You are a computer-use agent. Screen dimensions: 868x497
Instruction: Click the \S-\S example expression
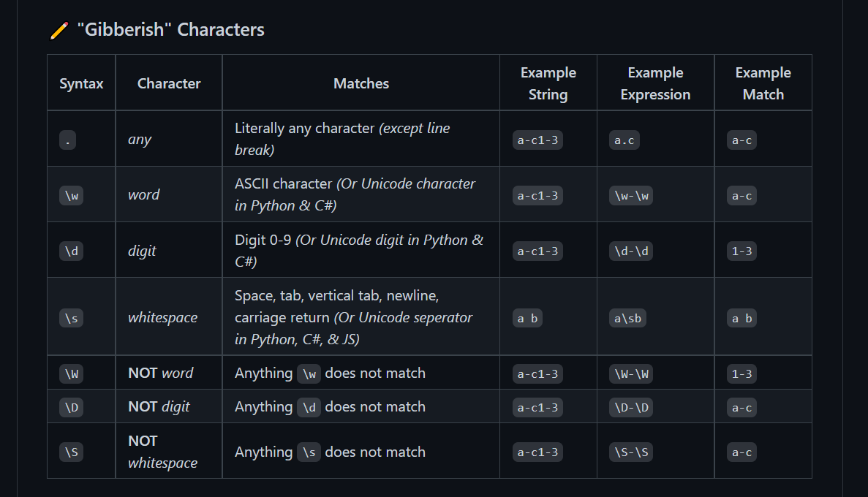coord(631,452)
